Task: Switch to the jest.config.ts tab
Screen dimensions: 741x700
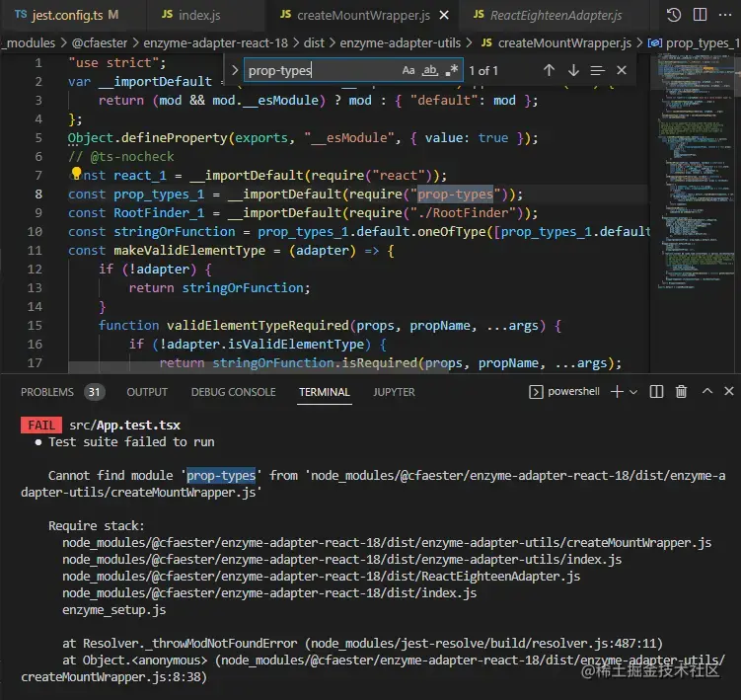Action: tap(66, 15)
